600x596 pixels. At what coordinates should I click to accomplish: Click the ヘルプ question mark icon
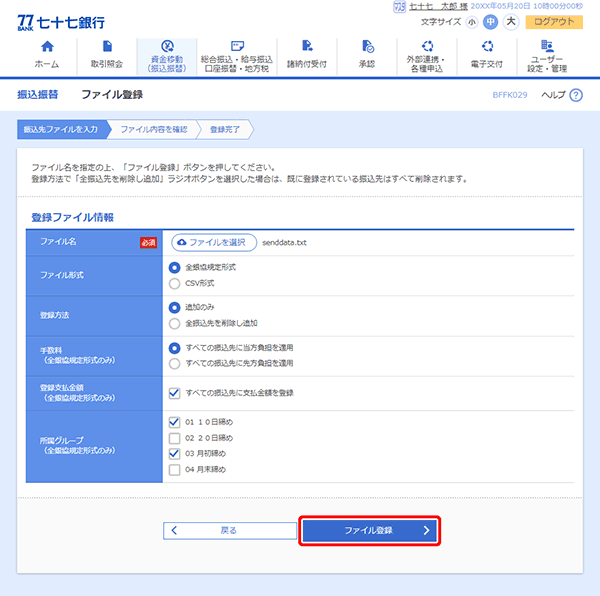575,95
